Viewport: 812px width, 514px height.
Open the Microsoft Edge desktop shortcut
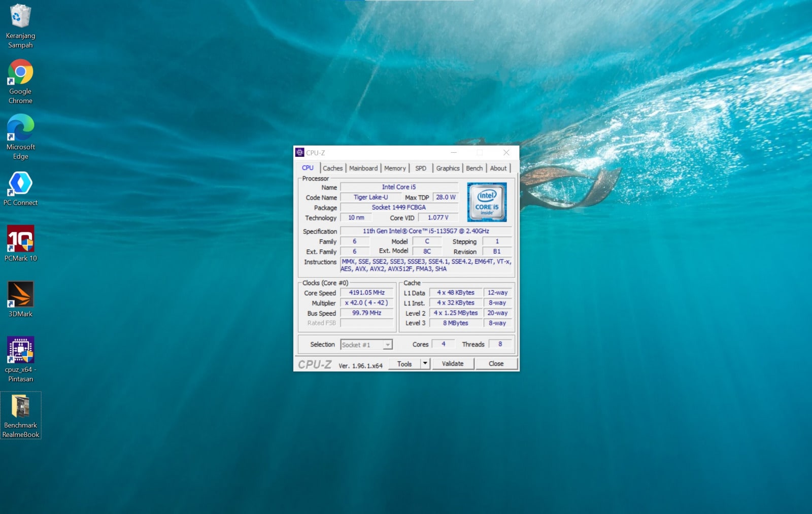click(x=20, y=128)
